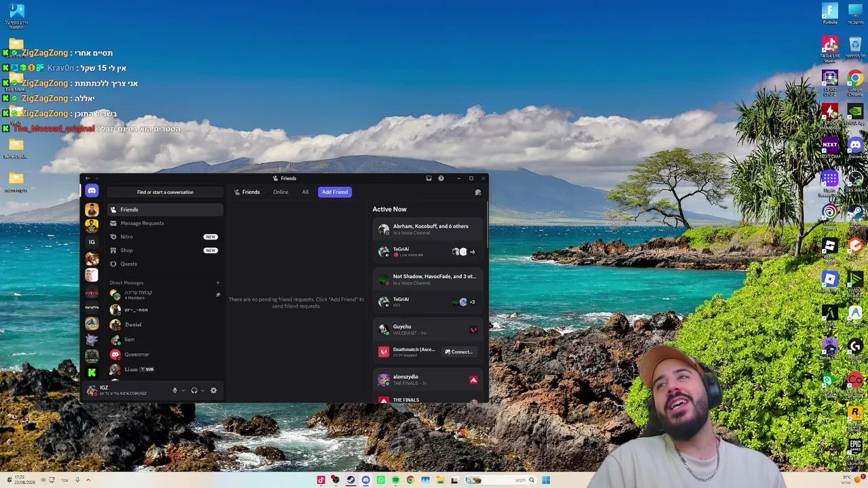Open CPUID CPU-Z desktop shortcut

pos(830,81)
